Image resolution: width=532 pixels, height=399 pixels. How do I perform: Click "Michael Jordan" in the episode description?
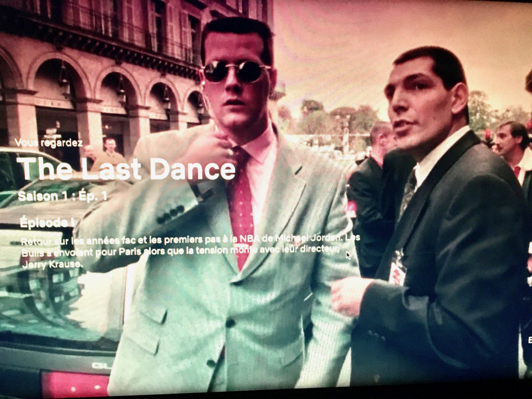[x=308, y=238]
